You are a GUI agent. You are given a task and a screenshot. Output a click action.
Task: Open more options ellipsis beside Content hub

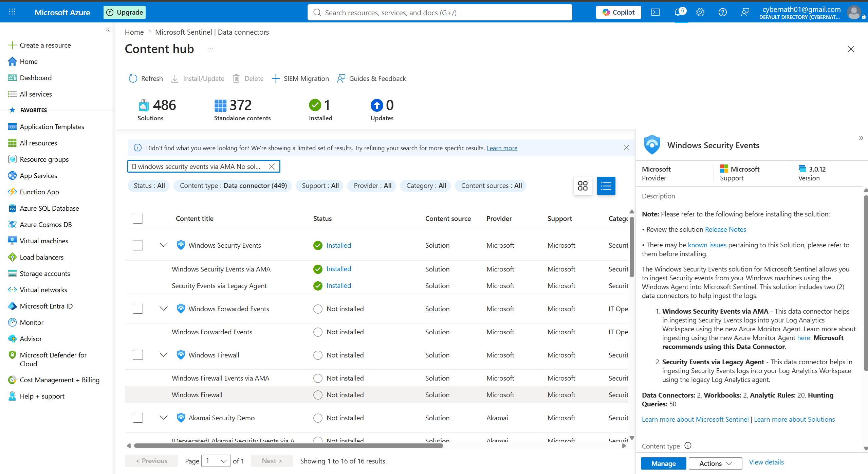tap(210, 49)
